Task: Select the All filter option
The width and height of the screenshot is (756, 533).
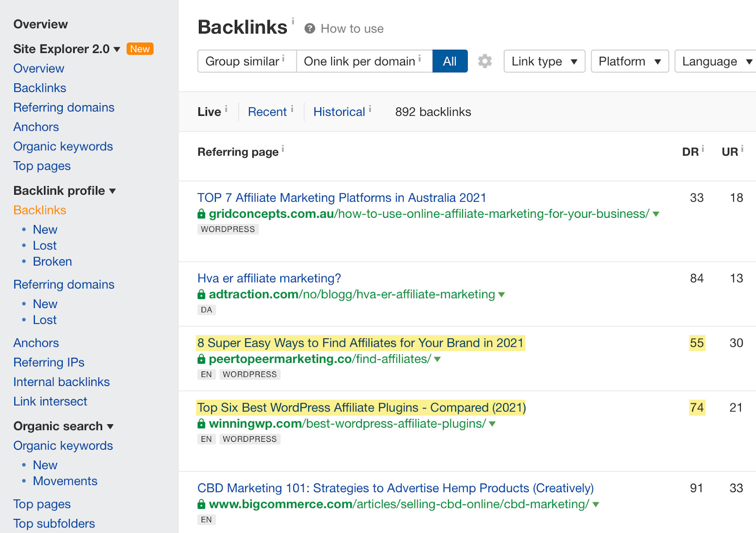Action: pos(450,61)
